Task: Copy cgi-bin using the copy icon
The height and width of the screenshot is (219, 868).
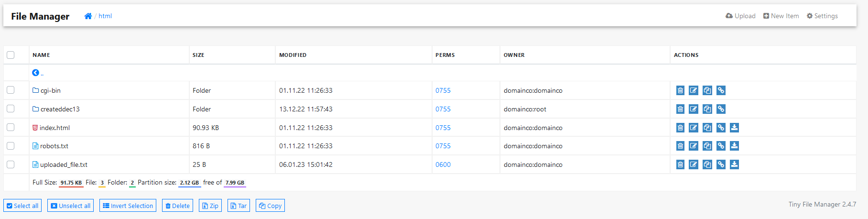Action: tap(707, 90)
